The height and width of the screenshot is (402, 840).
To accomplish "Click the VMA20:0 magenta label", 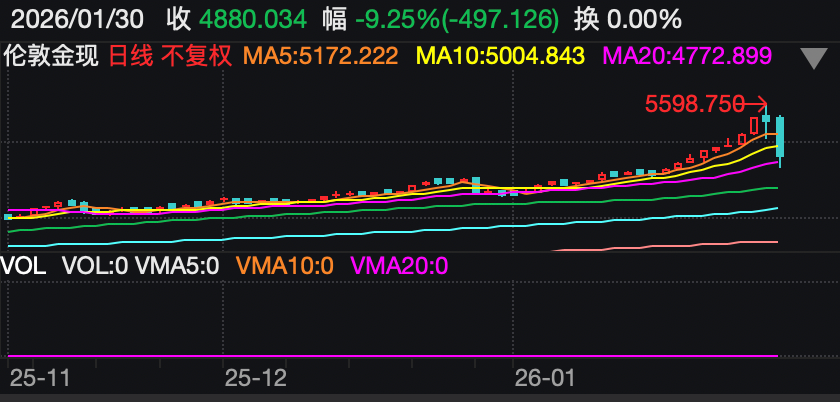I will pos(399,266).
